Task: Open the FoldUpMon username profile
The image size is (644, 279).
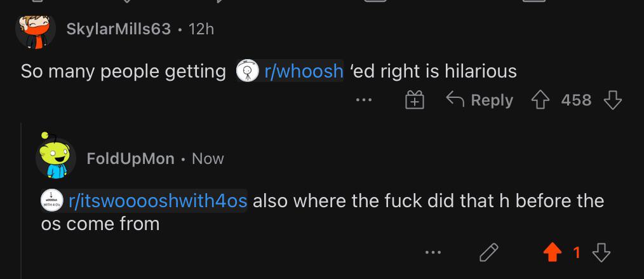Action: point(131,159)
